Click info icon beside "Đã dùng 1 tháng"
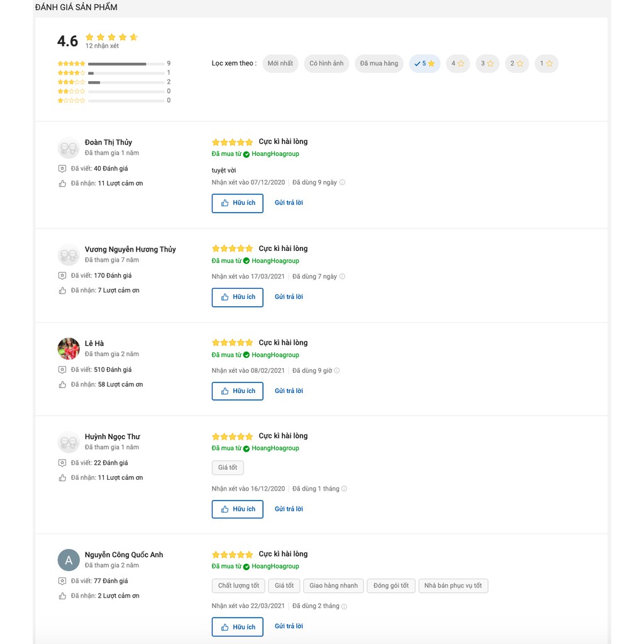 (x=344, y=489)
